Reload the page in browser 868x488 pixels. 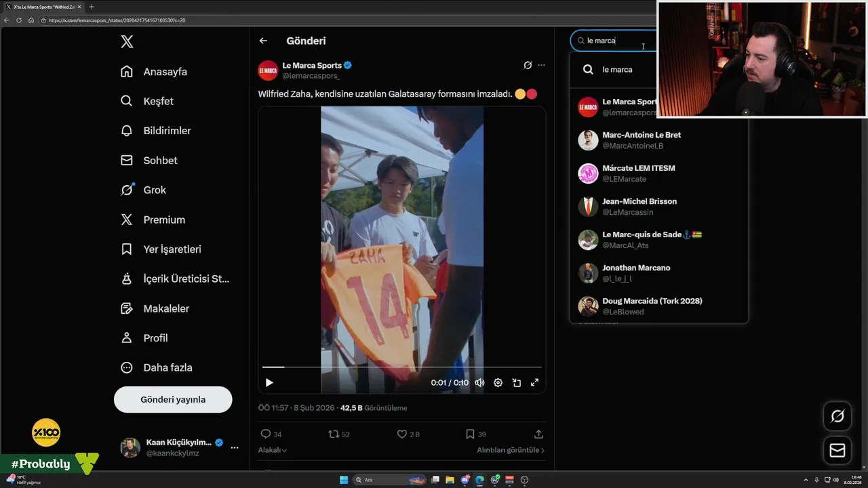click(x=19, y=20)
